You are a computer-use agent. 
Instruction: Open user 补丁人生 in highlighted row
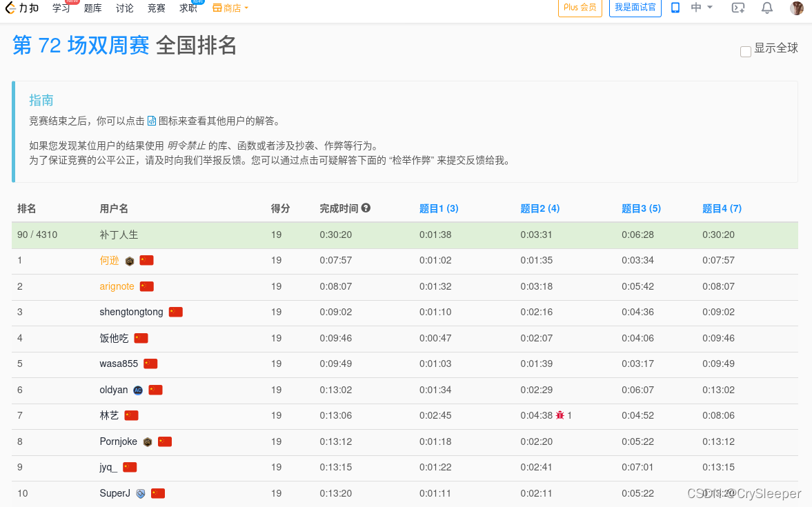coord(119,235)
